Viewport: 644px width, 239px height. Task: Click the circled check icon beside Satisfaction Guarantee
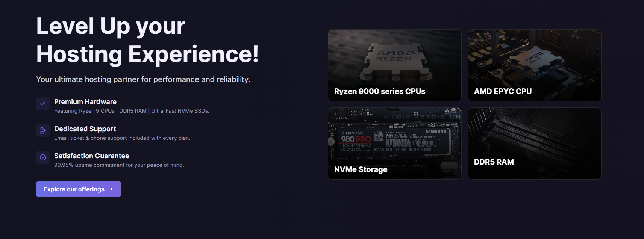(43, 157)
